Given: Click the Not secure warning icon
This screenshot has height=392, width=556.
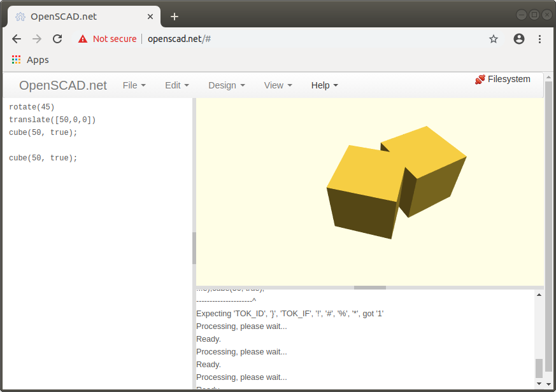Looking at the screenshot, I should pos(83,39).
